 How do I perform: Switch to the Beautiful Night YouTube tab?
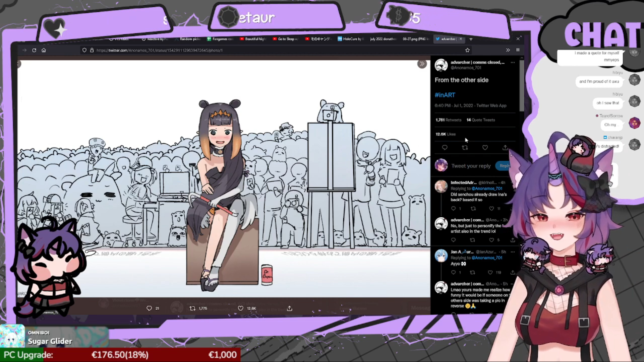pos(253,39)
